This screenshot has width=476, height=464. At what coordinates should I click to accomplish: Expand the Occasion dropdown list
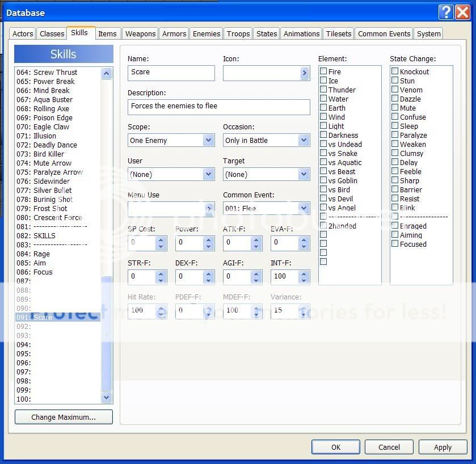coord(304,140)
